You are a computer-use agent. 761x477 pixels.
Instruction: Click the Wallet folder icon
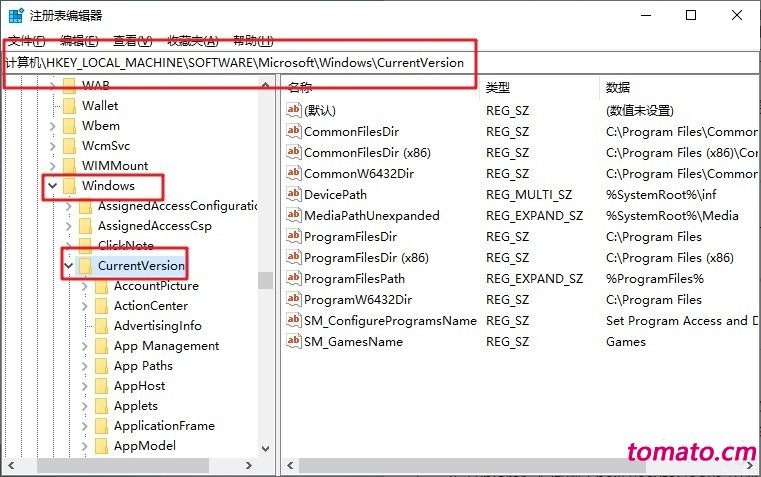click(x=69, y=106)
